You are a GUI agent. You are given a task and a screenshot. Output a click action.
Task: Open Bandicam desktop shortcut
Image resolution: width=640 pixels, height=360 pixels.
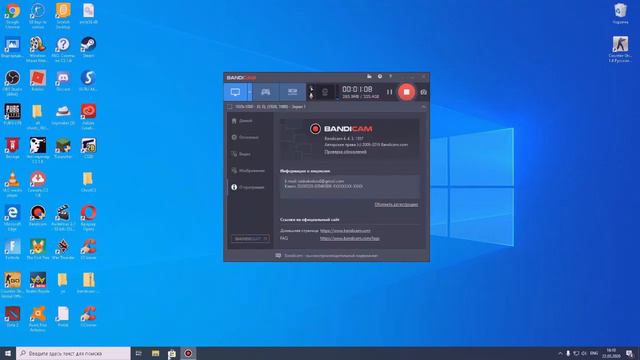coord(38,215)
